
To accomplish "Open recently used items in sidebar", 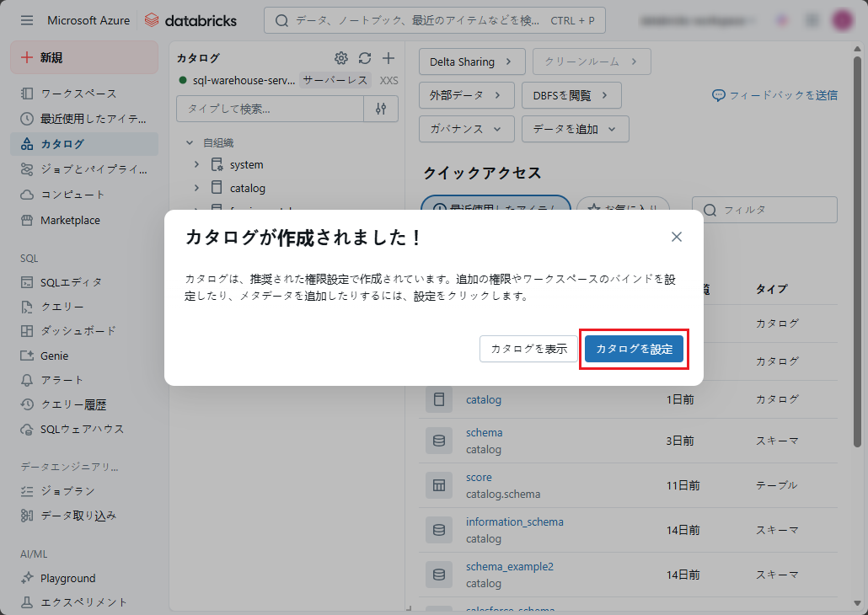I will [x=84, y=119].
